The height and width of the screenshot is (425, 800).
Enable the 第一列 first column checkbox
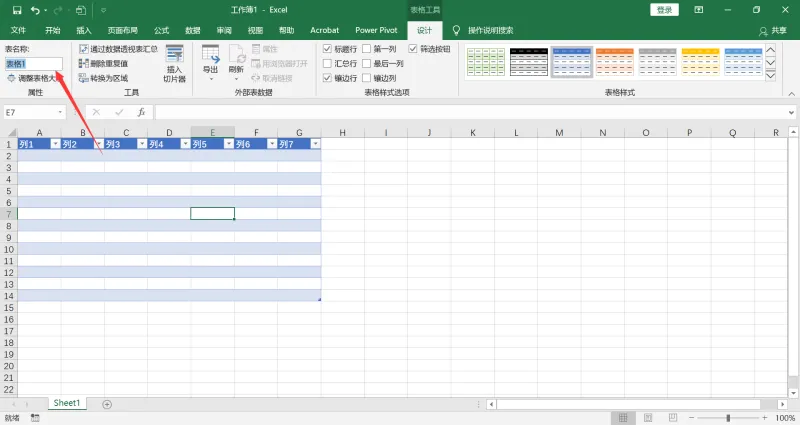click(x=366, y=49)
